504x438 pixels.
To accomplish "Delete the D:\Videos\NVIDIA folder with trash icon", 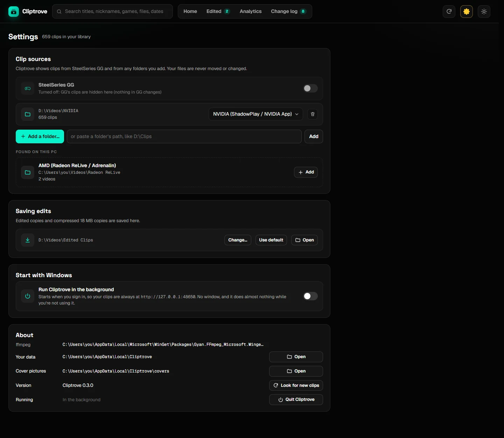I will (313, 114).
